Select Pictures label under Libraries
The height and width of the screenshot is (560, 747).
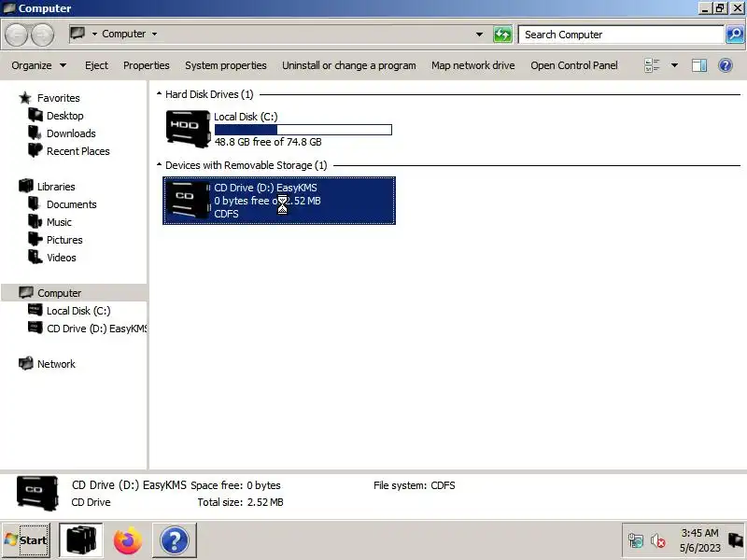[x=64, y=240]
